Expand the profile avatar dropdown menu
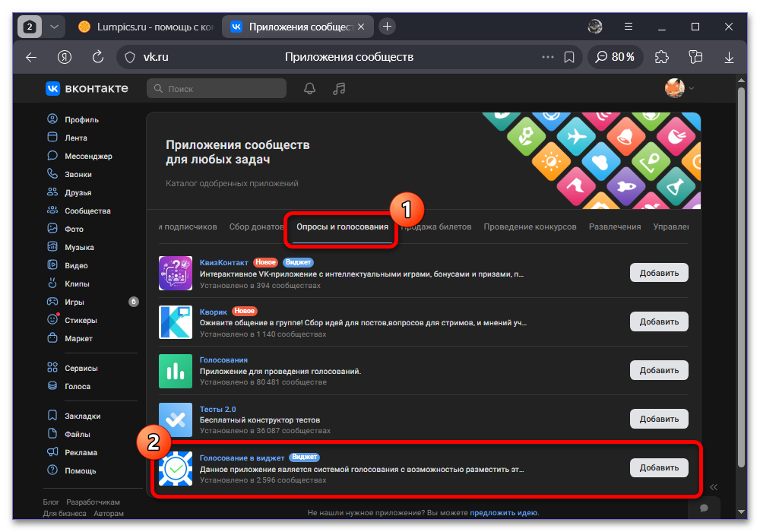The height and width of the screenshot is (532, 760). coord(679,88)
